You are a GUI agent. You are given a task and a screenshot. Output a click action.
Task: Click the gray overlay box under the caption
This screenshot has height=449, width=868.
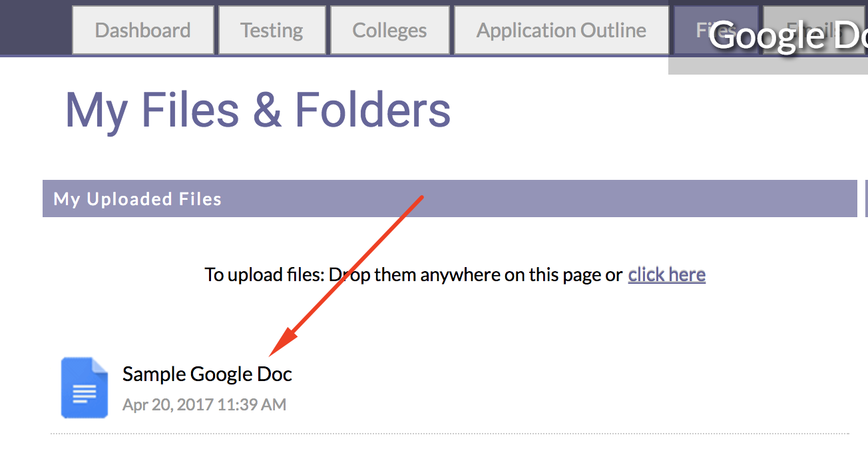[768, 65]
